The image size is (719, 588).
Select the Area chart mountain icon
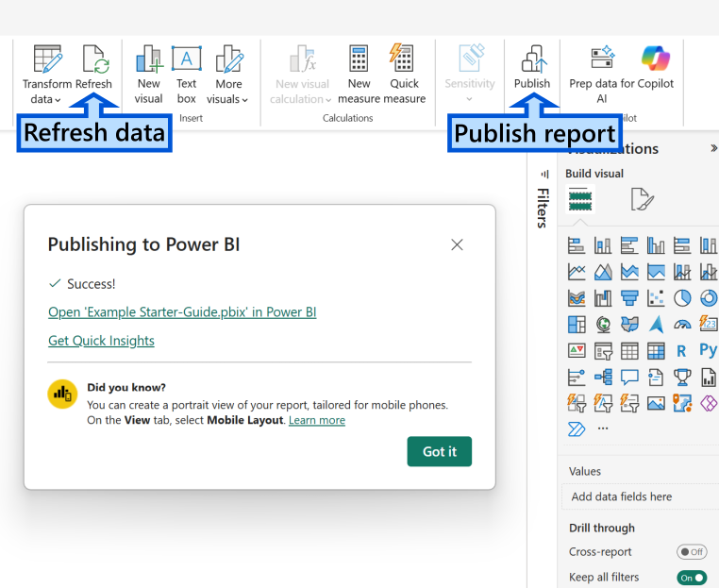(603, 272)
